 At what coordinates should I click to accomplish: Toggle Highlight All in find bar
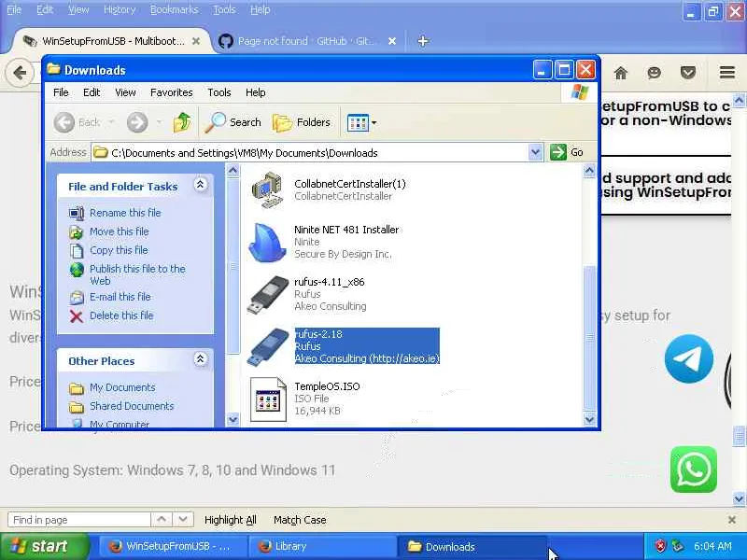(x=230, y=520)
